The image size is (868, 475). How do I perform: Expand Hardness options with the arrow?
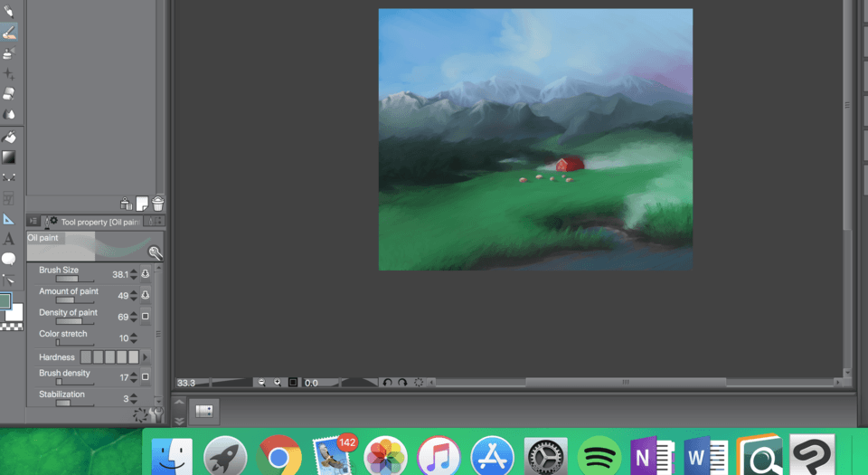pos(146,357)
